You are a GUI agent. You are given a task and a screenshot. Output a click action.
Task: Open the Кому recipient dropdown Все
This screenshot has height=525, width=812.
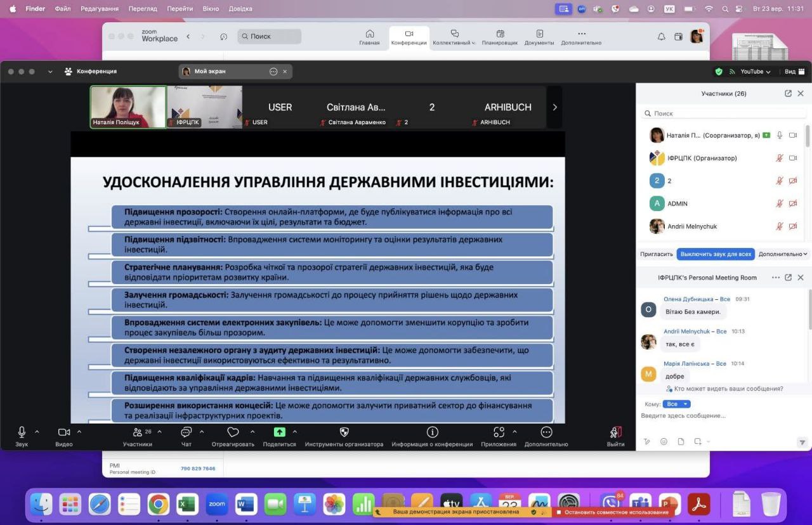(x=676, y=404)
